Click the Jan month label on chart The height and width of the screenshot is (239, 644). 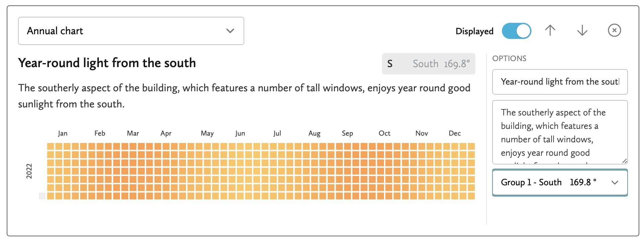coord(63,133)
